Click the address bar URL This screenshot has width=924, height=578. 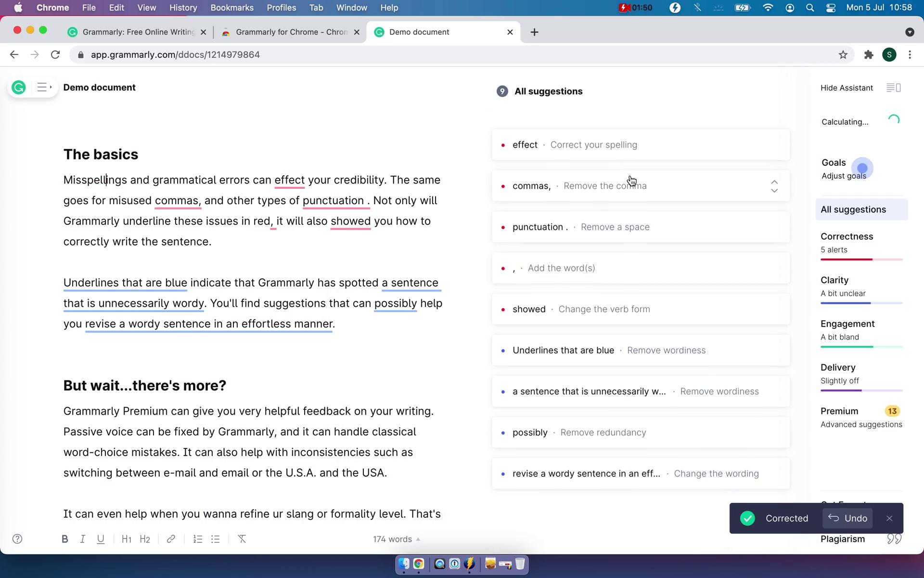[x=175, y=55]
